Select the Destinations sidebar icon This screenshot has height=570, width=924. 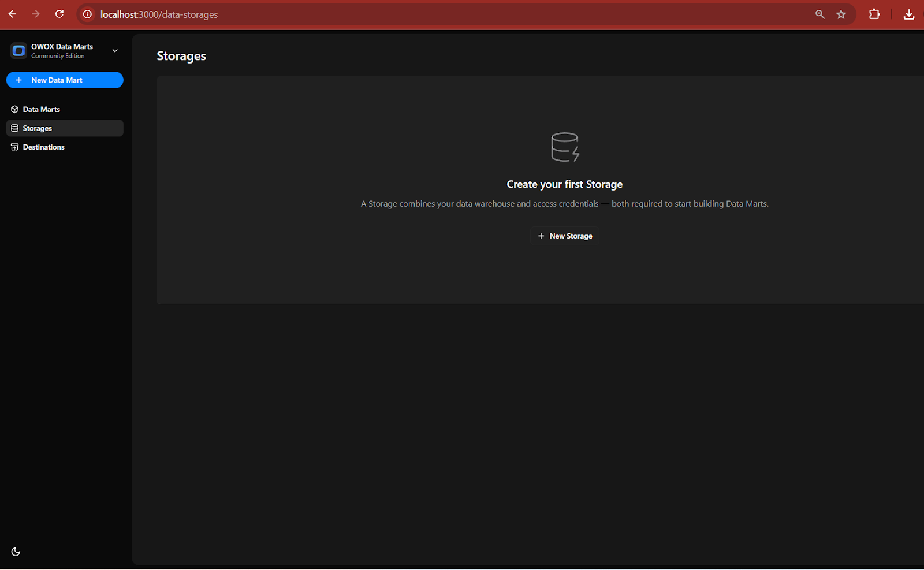[x=14, y=147]
